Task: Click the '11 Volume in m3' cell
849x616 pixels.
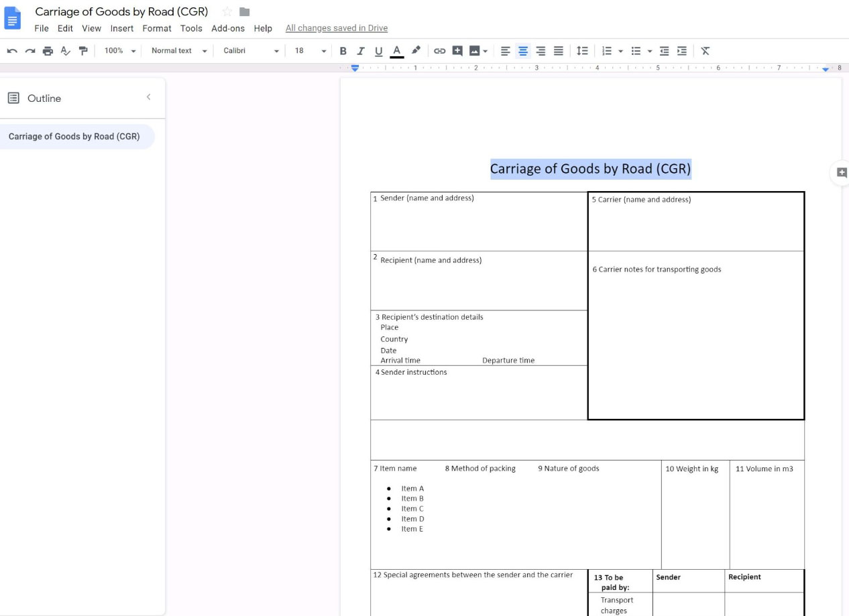Action: tap(767, 515)
